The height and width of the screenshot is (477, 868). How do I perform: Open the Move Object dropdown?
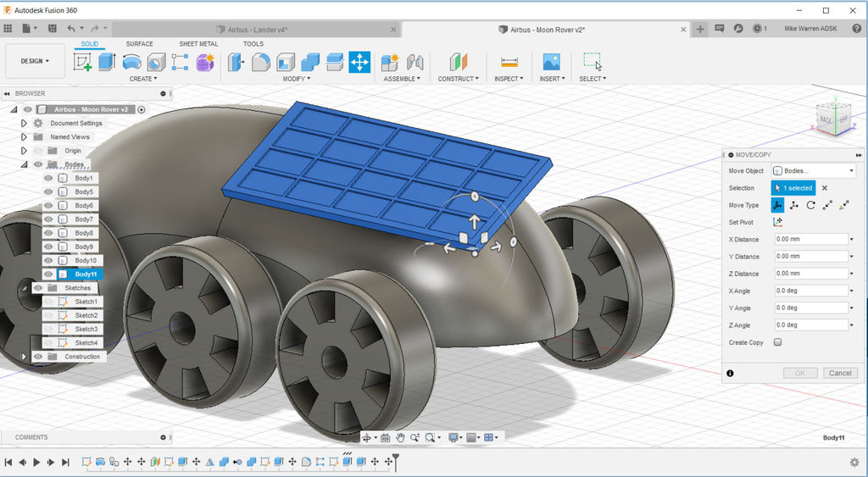(813, 171)
